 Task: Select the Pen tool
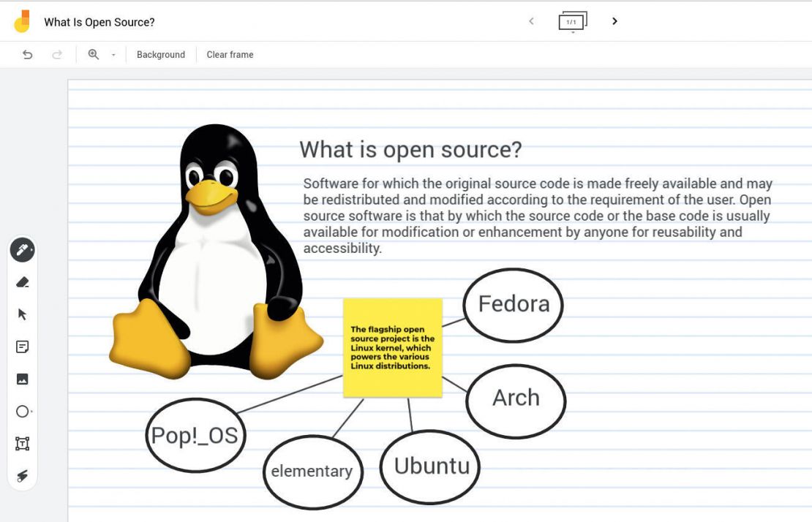pyautogui.click(x=23, y=250)
